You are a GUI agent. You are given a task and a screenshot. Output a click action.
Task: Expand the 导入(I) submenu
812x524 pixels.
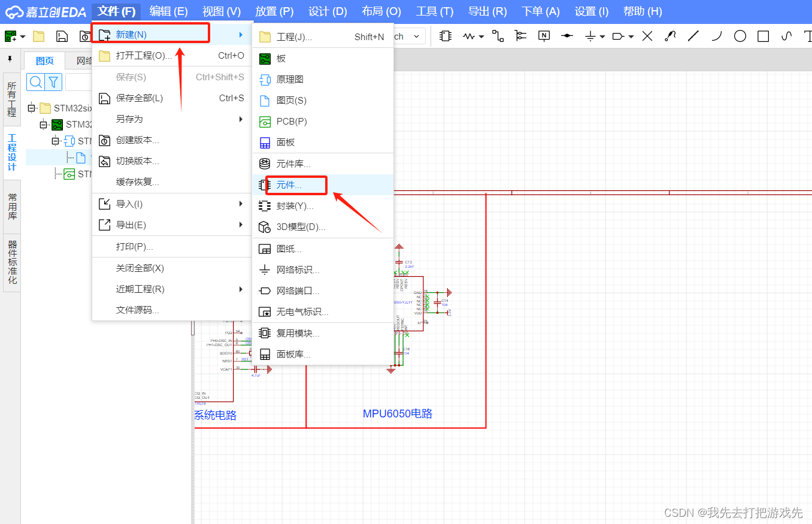[x=171, y=204]
